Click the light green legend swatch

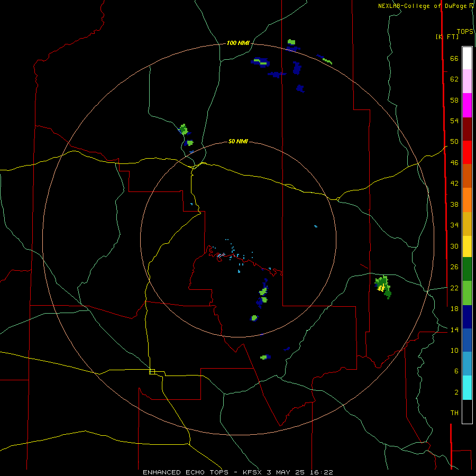[467, 293]
